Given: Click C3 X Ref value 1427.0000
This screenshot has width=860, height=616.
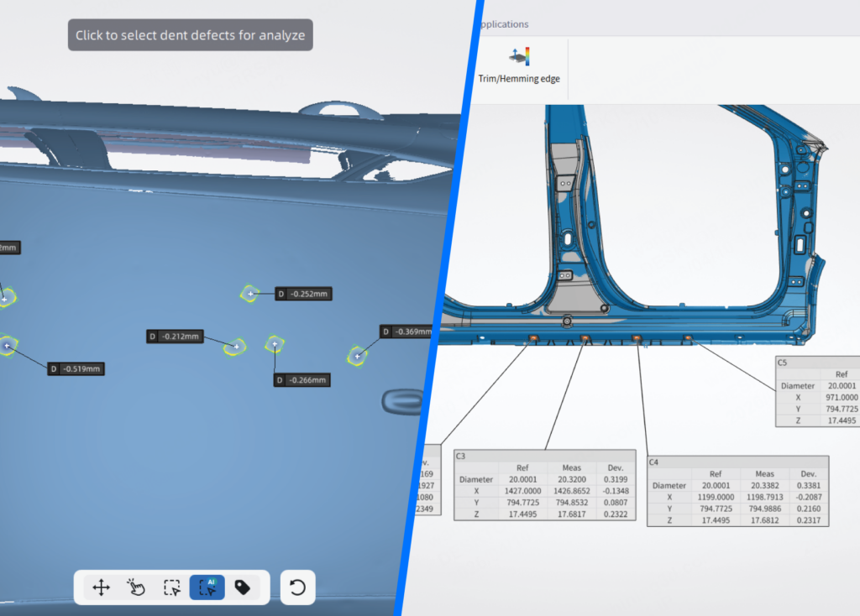Looking at the screenshot, I should (522, 490).
